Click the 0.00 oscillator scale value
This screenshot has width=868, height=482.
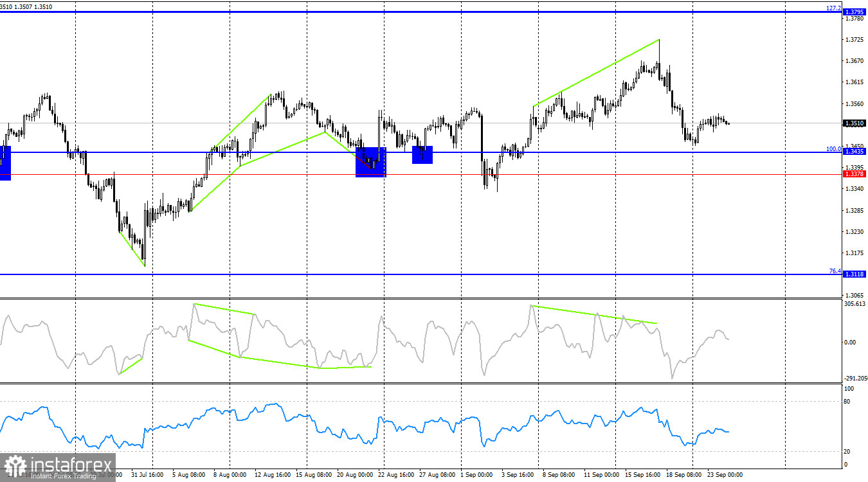pyautogui.click(x=849, y=342)
